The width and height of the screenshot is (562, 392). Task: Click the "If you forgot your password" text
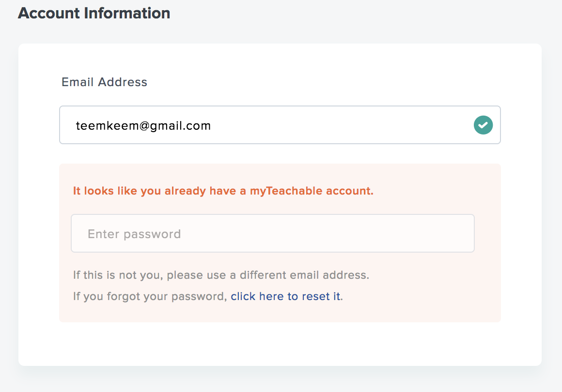pos(150,296)
